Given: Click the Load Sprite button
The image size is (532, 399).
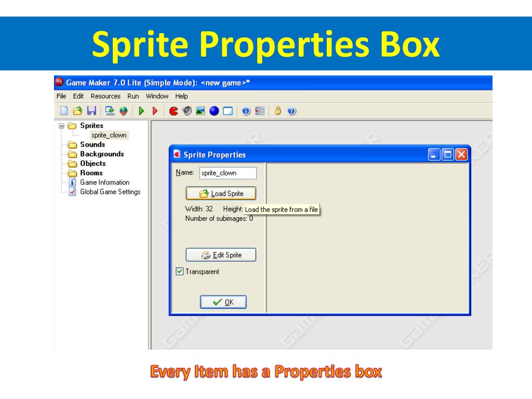Looking at the screenshot, I should click(x=221, y=193).
